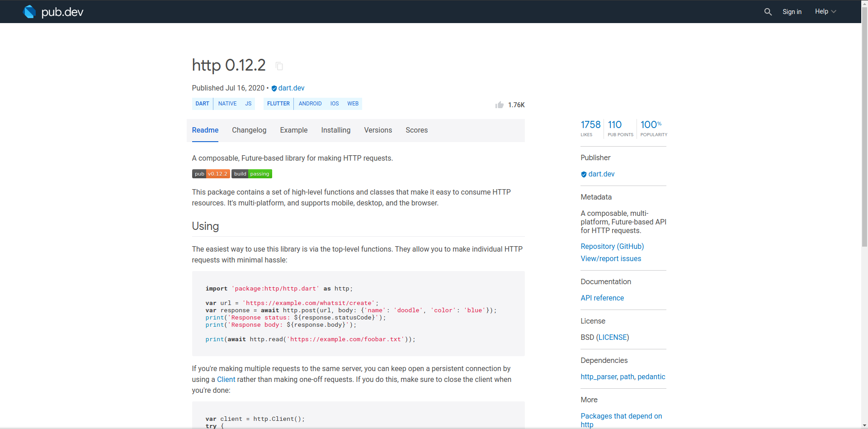Image resolution: width=868 pixels, height=429 pixels.
Task: Click Published Jul 16, 2020 text
Action: coord(228,88)
